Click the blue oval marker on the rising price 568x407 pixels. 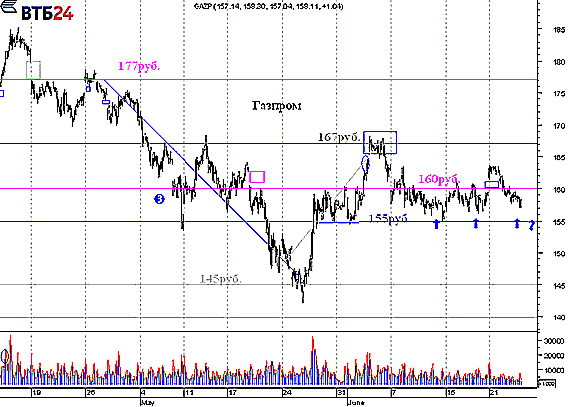pos(366,163)
